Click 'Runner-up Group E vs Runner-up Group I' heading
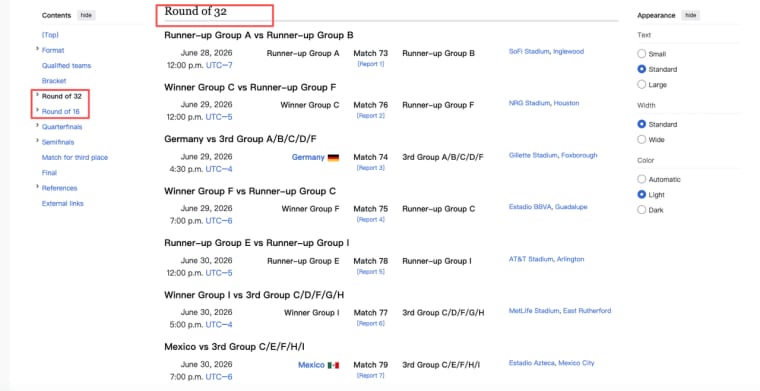 [257, 243]
